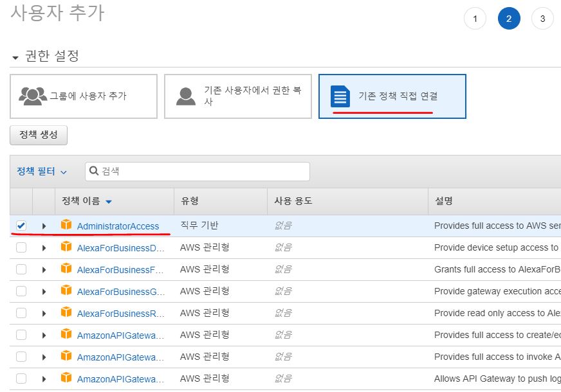Image resolution: width=561 pixels, height=392 pixels.
Task: Expand the AlexaForBusinessF... policy row
Action: pos(44,269)
